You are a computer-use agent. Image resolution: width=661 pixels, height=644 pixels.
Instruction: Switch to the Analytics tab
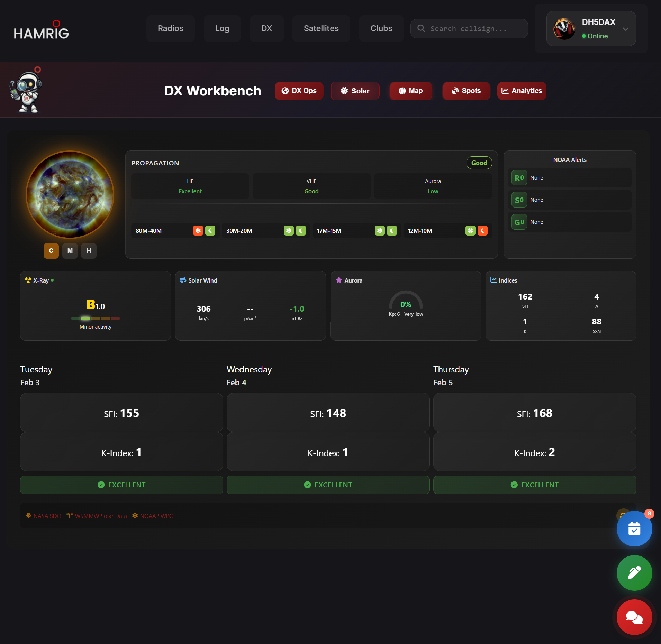[x=522, y=91]
